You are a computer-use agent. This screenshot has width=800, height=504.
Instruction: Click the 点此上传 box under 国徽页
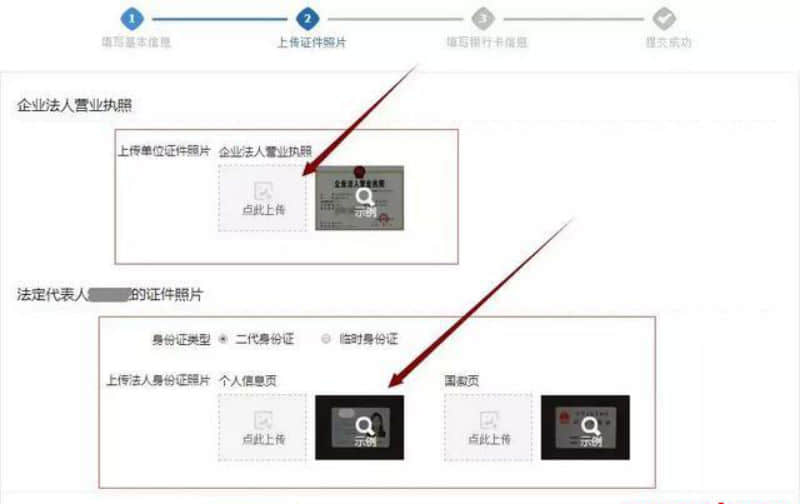coord(488,427)
